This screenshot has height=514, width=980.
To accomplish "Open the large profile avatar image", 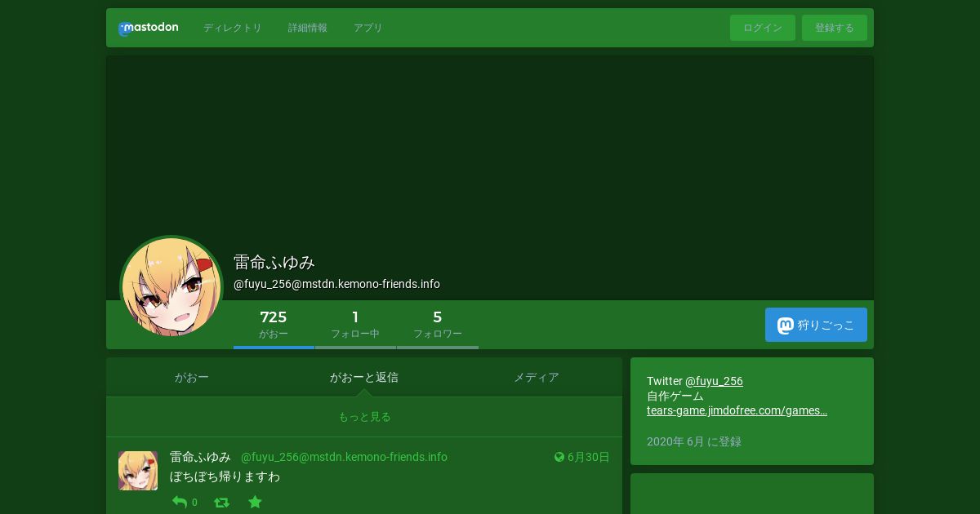I will pyautogui.click(x=171, y=286).
